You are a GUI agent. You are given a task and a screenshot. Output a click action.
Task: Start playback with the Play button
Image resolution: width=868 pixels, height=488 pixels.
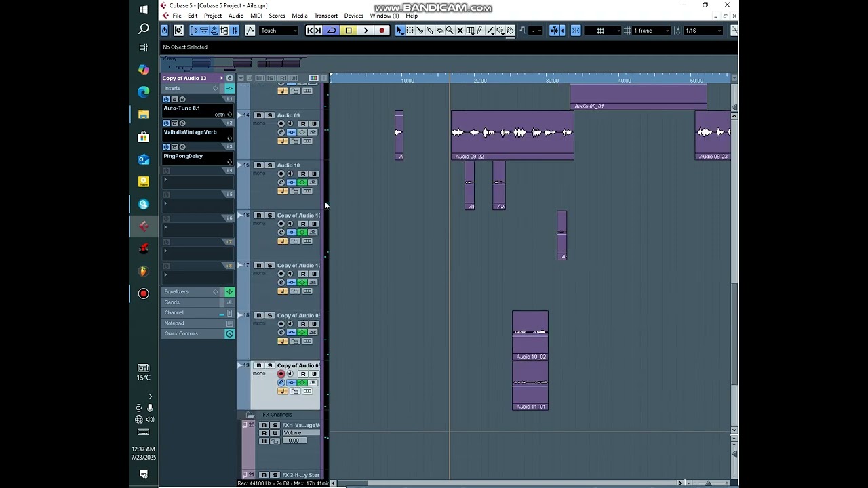366,30
